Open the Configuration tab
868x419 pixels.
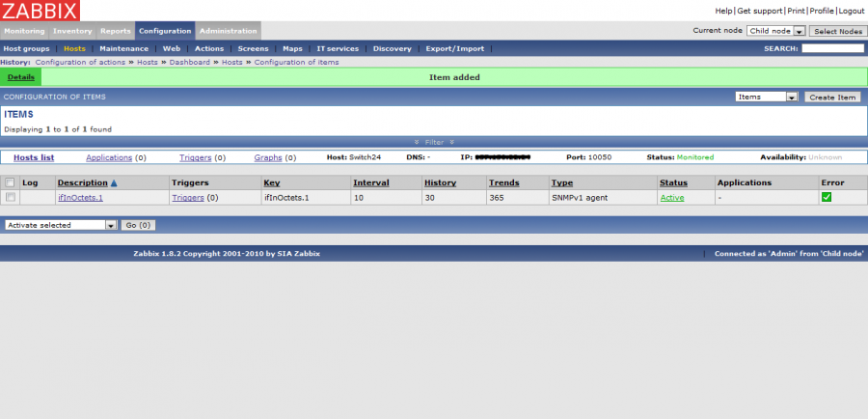[x=165, y=31]
